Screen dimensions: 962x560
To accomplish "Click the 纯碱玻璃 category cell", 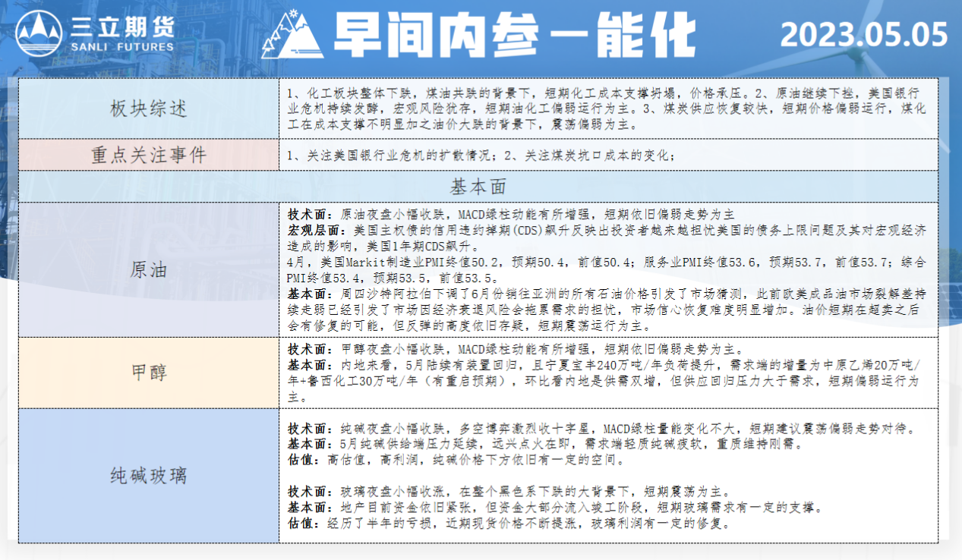I will tap(148, 476).
